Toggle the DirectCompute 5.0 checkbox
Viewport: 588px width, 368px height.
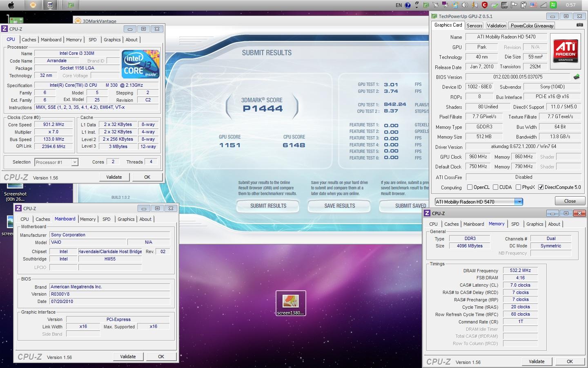click(x=541, y=187)
